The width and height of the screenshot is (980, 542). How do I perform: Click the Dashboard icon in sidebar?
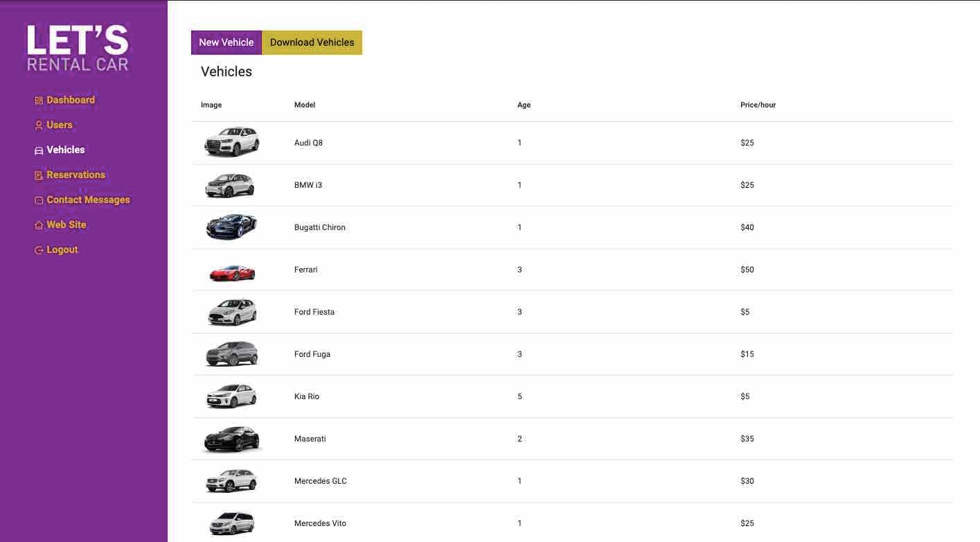point(39,100)
